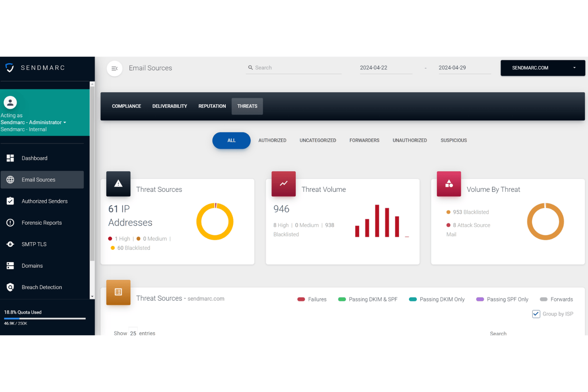Click the search magnifier icon
Image resolution: width=588 pixels, height=392 pixels.
click(250, 68)
